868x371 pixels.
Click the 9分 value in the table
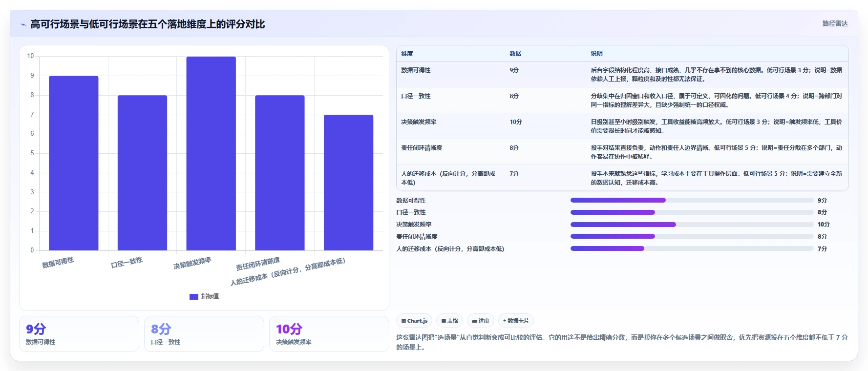pos(514,70)
